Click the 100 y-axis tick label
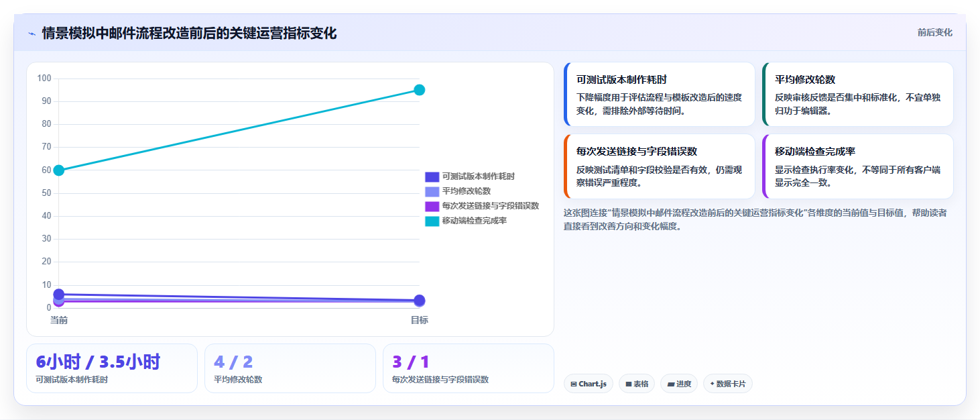980x420 pixels. pos(44,78)
